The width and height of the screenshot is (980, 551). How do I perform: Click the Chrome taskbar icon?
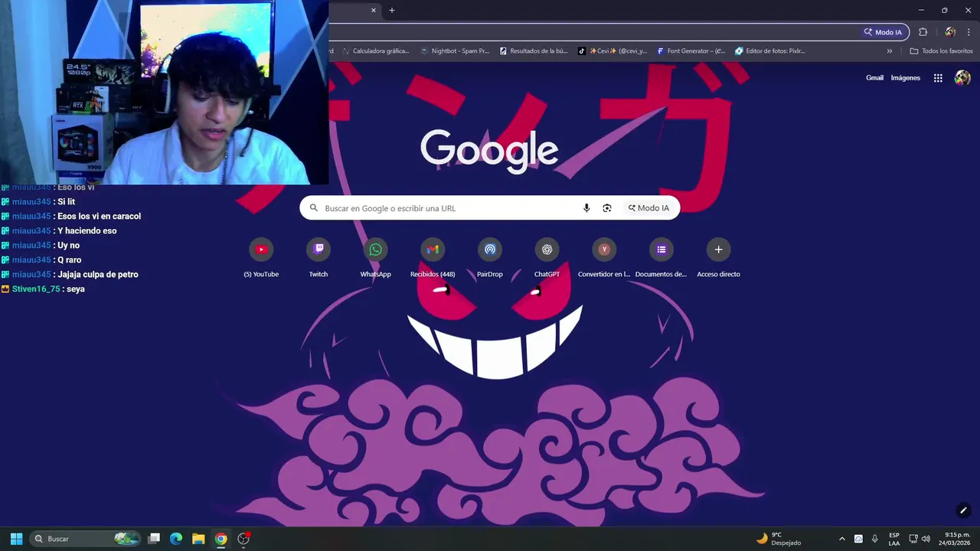tap(220, 539)
